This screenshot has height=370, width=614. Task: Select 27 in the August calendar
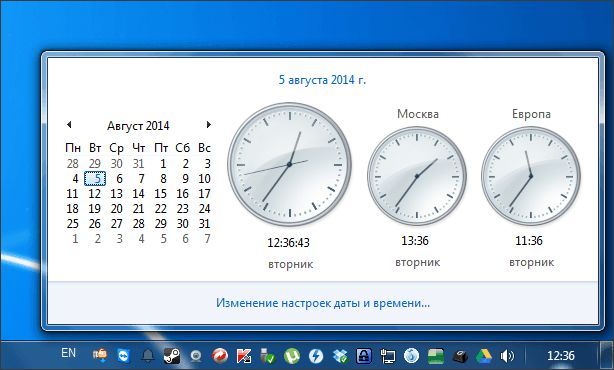tap(116, 224)
